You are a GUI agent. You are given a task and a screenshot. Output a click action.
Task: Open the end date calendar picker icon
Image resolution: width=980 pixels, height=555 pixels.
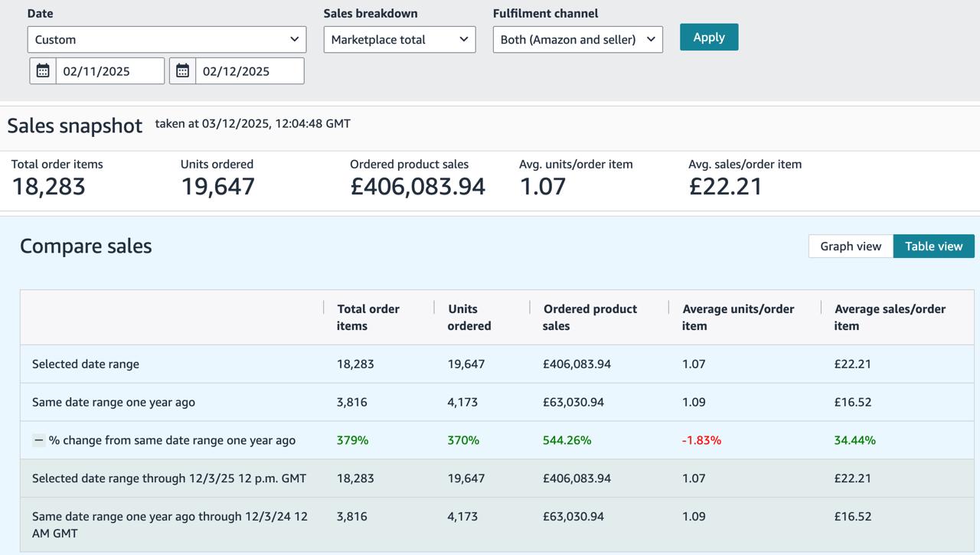point(182,71)
